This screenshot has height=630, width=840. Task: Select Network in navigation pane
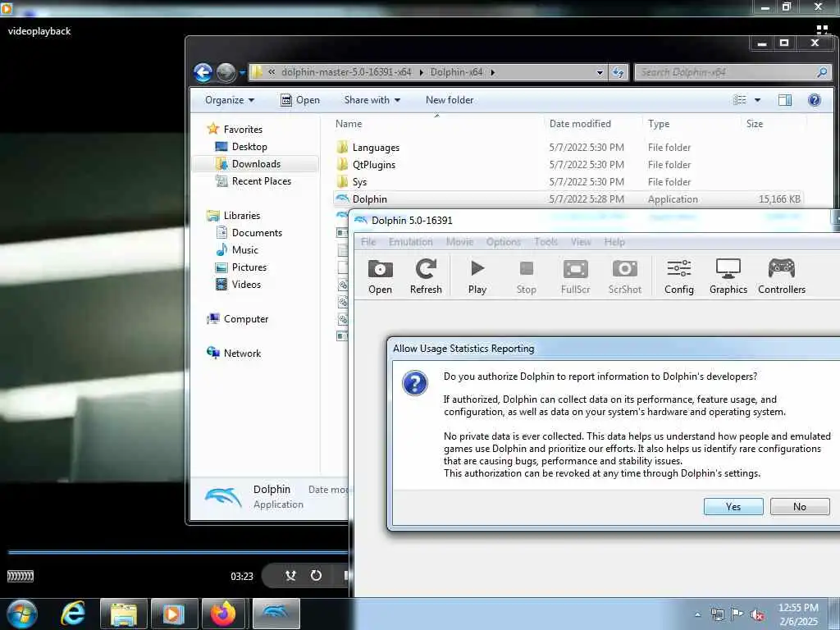(x=242, y=353)
